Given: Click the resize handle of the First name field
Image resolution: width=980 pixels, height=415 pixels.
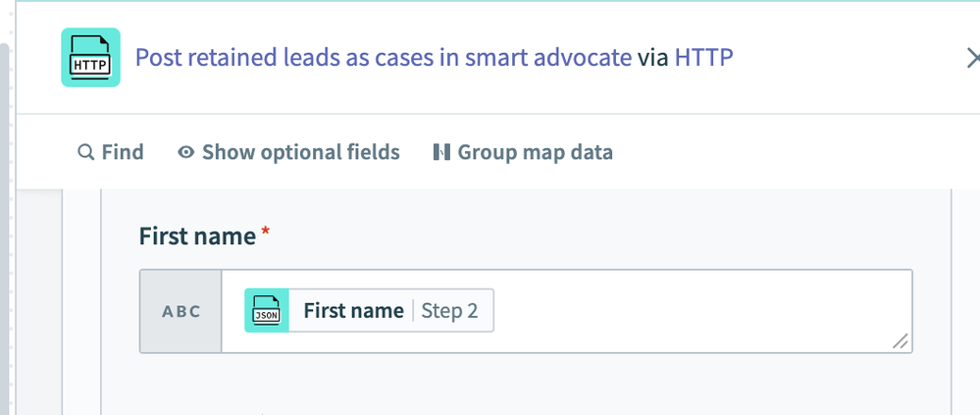Looking at the screenshot, I should click(x=900, y=341).
